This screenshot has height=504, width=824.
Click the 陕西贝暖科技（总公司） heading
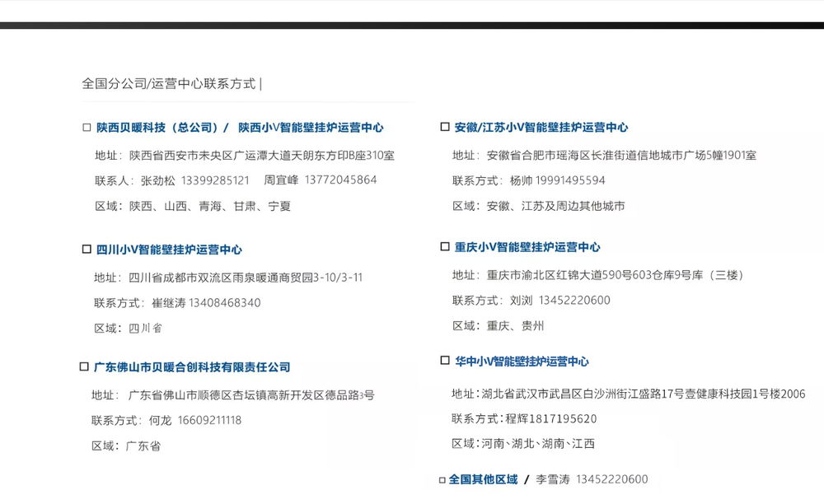click(x=157, y=128)
